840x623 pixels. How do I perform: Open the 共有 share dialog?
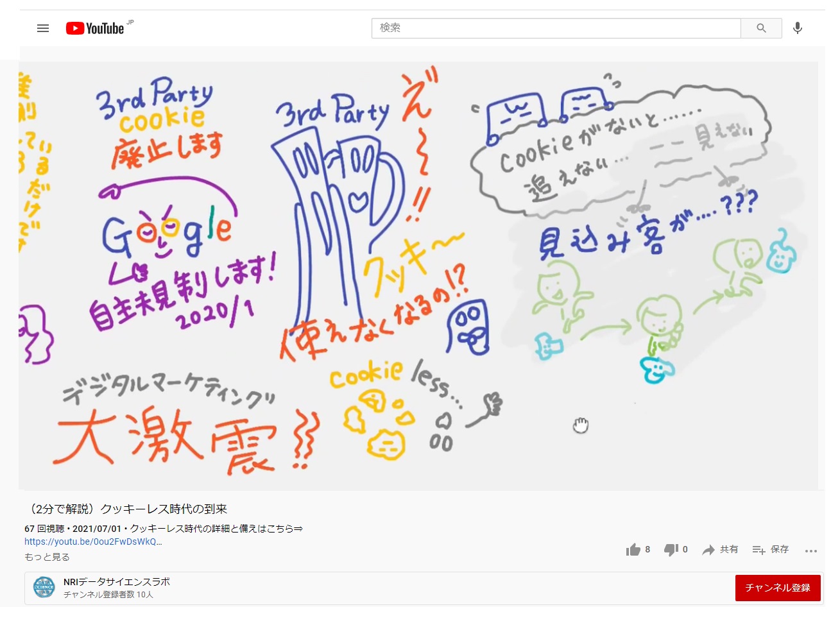(x=720, y=550)
